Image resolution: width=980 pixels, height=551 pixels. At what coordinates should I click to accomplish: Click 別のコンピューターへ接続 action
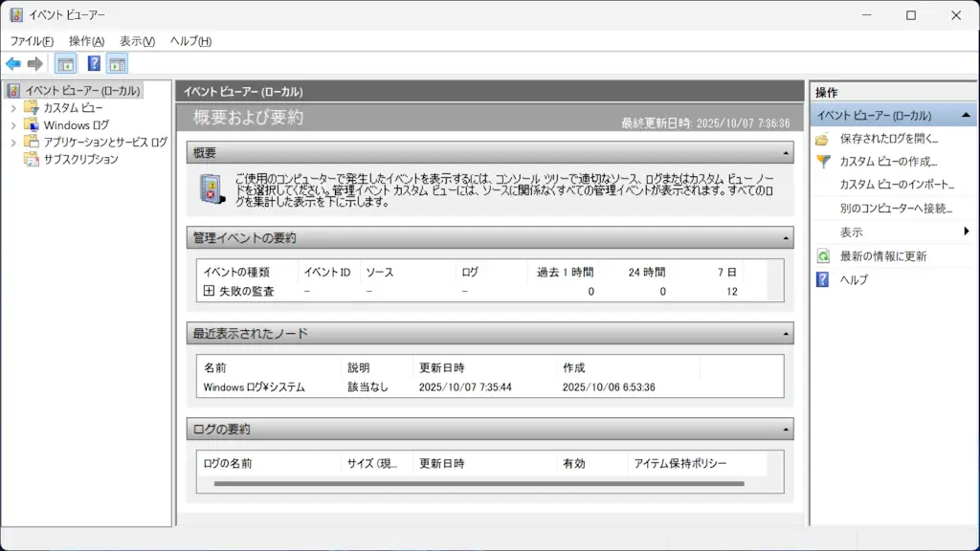tap(896, 209)
